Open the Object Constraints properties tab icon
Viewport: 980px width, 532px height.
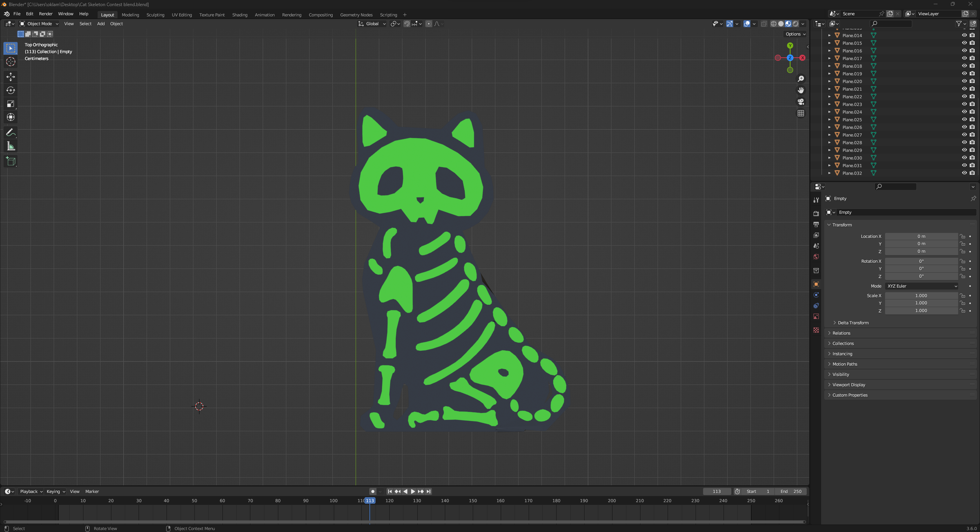click(816, 306)
